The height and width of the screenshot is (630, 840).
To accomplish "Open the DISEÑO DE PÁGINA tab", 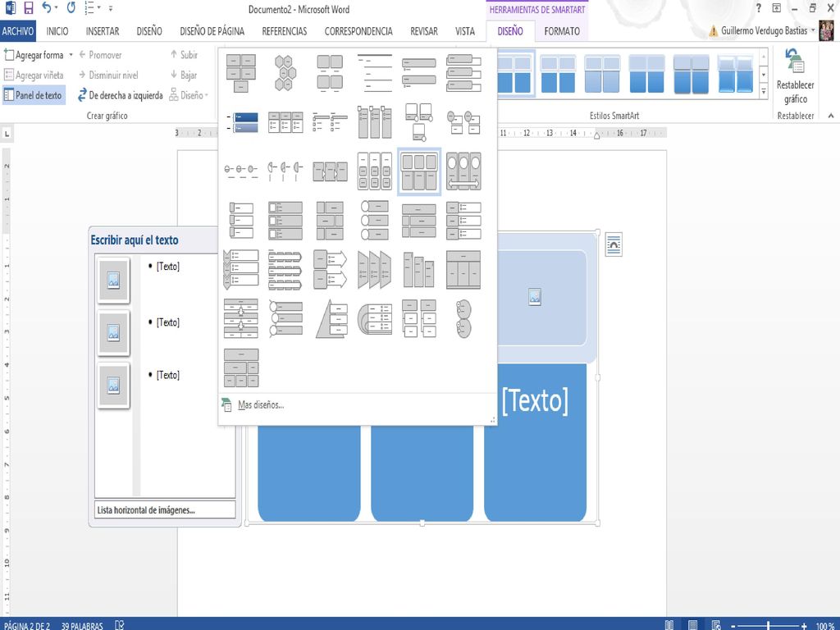I will pyautogui.click(x=212, y=31).
